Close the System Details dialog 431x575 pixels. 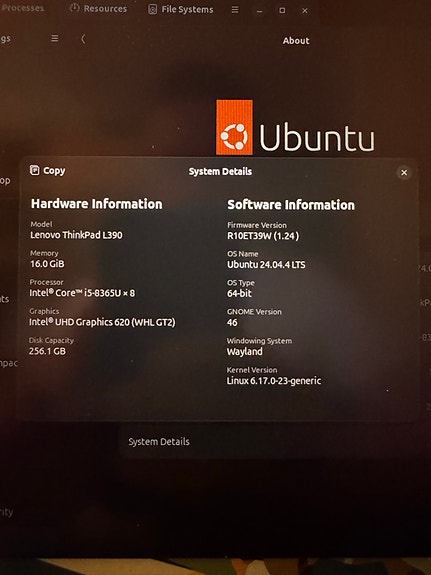[404, 172]
